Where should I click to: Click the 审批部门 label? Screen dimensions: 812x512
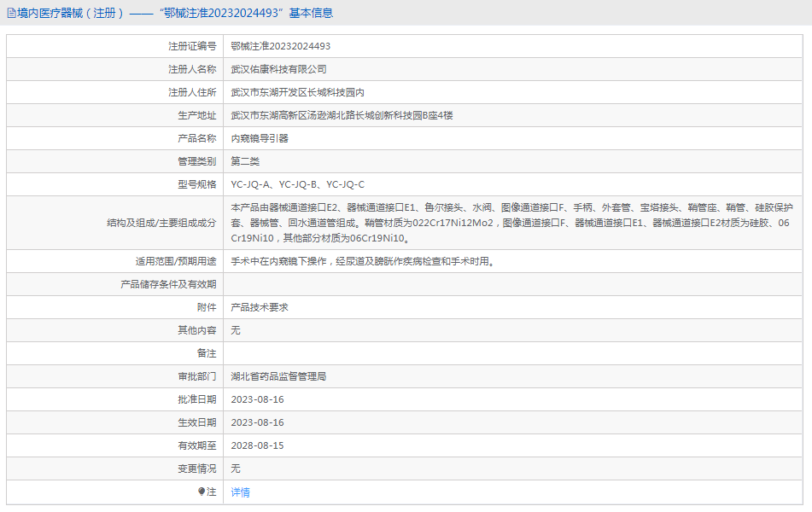pos(196,376)
